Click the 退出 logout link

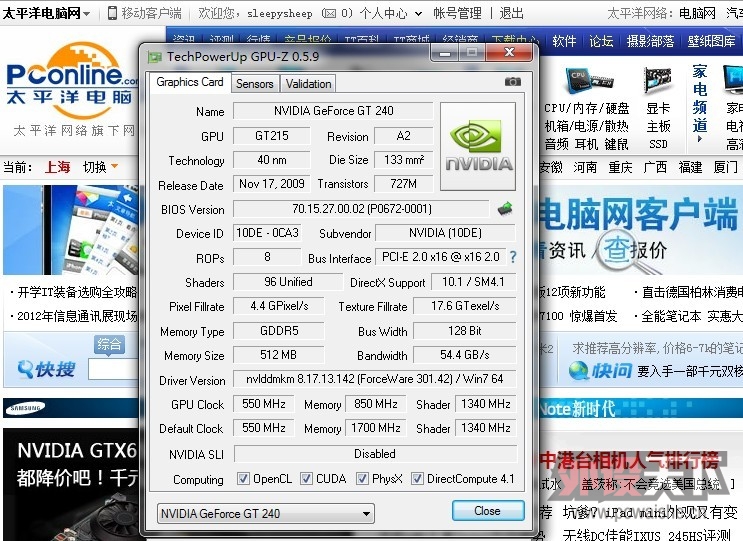(511, 13)
